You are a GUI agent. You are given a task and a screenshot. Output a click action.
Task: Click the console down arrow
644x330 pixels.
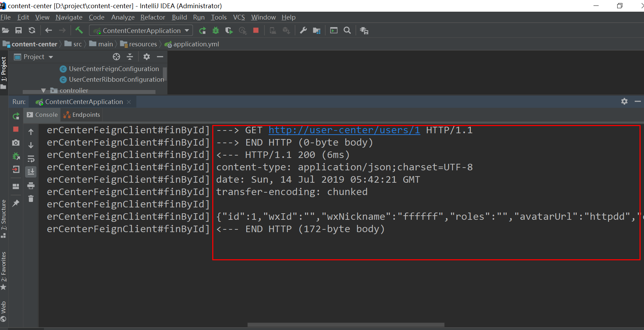pos(31,145)
